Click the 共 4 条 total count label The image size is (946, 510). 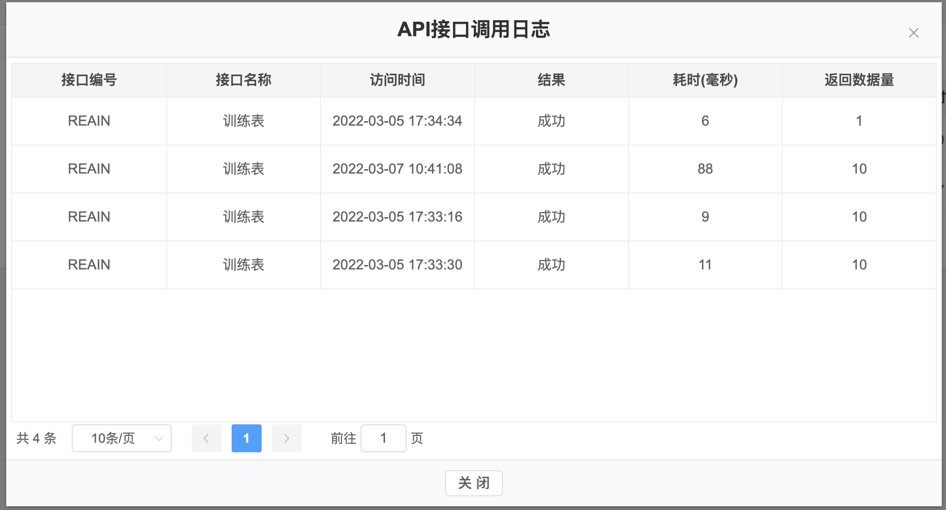pos(36,438)
